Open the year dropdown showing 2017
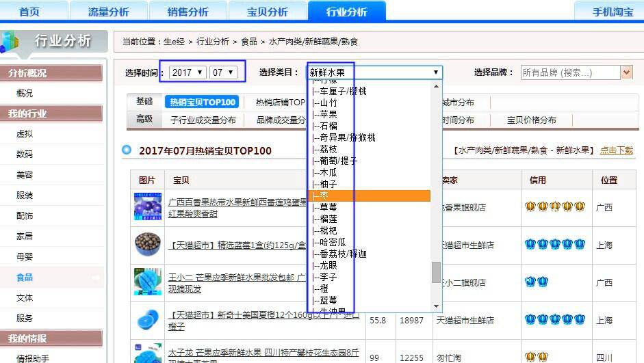644x363 pixels. (188, 72)
